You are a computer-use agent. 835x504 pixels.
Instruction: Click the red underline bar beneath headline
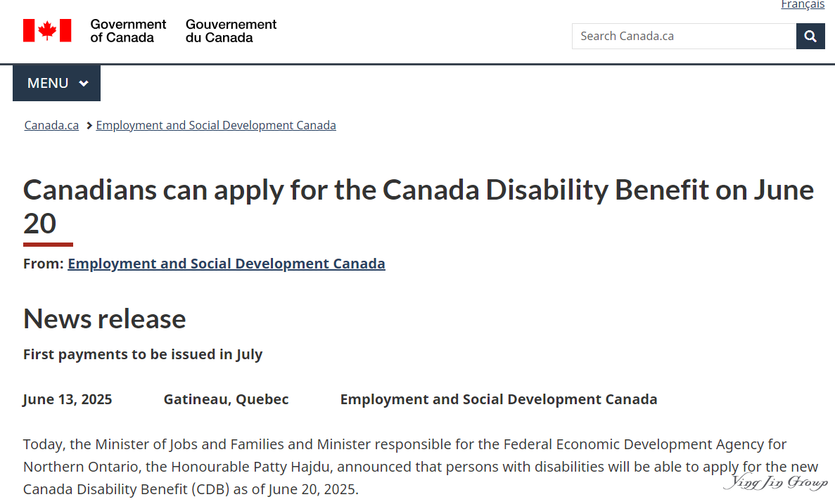tap(48, 244)
